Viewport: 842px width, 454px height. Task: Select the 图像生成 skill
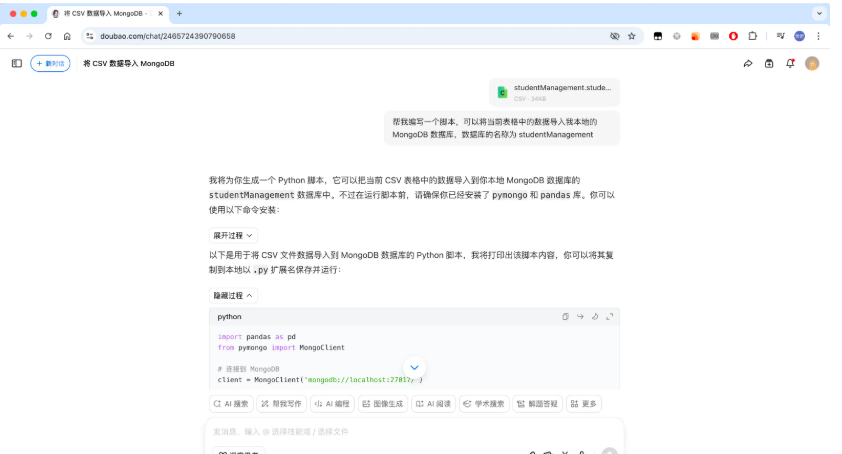(x=383, y=403)
